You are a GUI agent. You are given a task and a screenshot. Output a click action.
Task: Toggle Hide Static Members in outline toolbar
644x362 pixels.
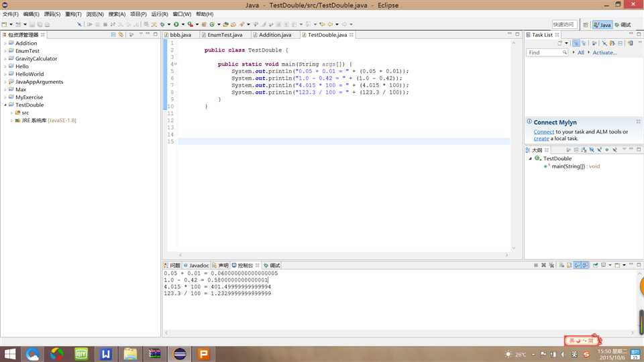point(599,149)
